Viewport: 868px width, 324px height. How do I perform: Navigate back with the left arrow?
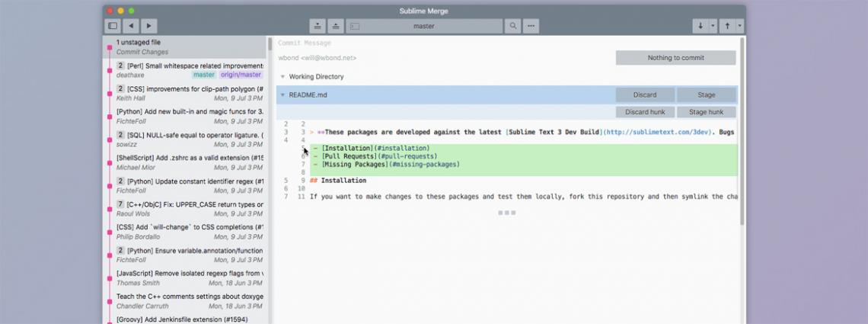(x=131, y=26)
